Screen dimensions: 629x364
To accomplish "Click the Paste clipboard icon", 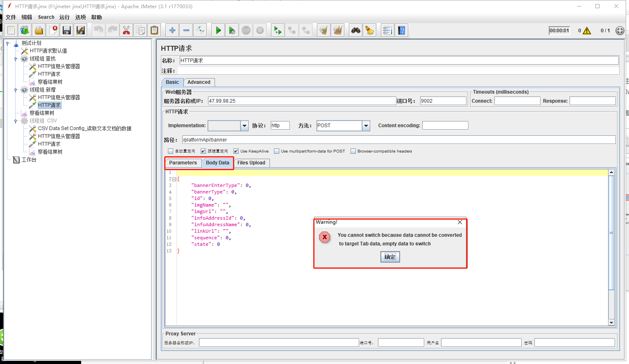I will (154, 30).
